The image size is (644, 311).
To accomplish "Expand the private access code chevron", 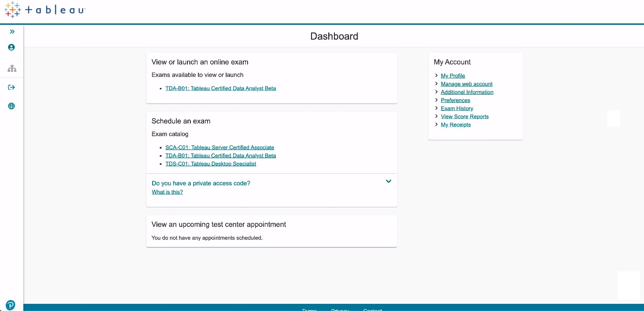I will 388,182.
